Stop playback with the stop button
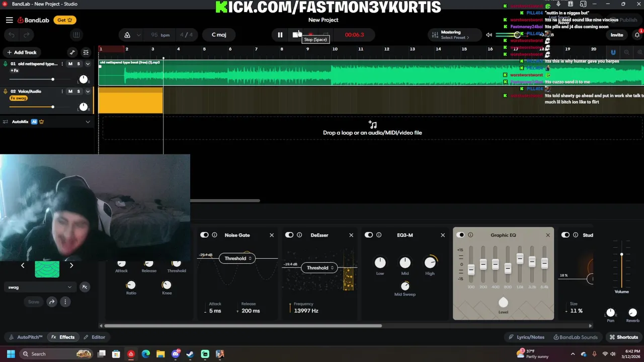The image size is (644, 362). coord(295,35)
